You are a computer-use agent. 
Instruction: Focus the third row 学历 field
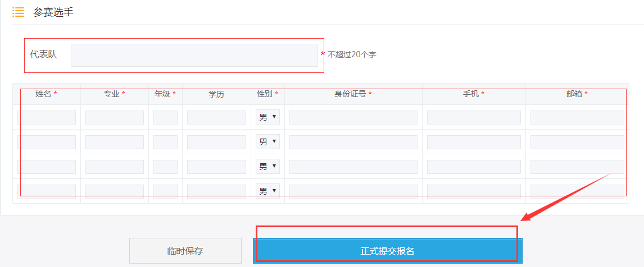[216, 167]
